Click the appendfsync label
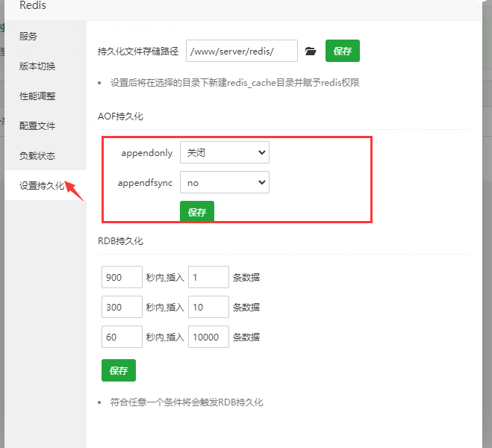This screenshot has height=448, width=492. pyautogui.click(x=145, y=183)
